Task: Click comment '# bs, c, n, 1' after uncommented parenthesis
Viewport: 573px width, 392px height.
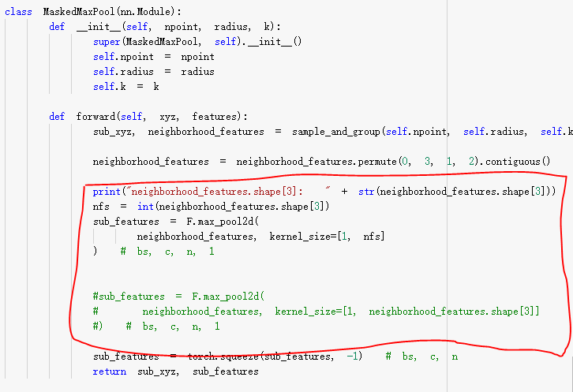Action: (167, 252)
